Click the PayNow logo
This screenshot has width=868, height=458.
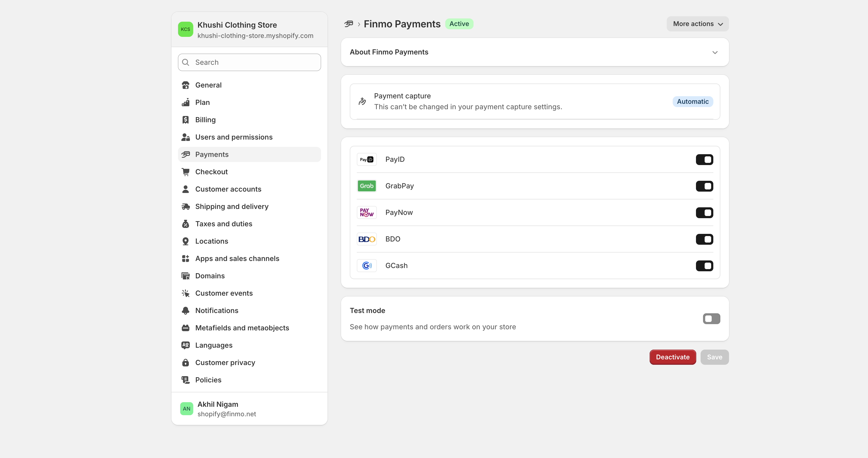[x=367, y=213]
